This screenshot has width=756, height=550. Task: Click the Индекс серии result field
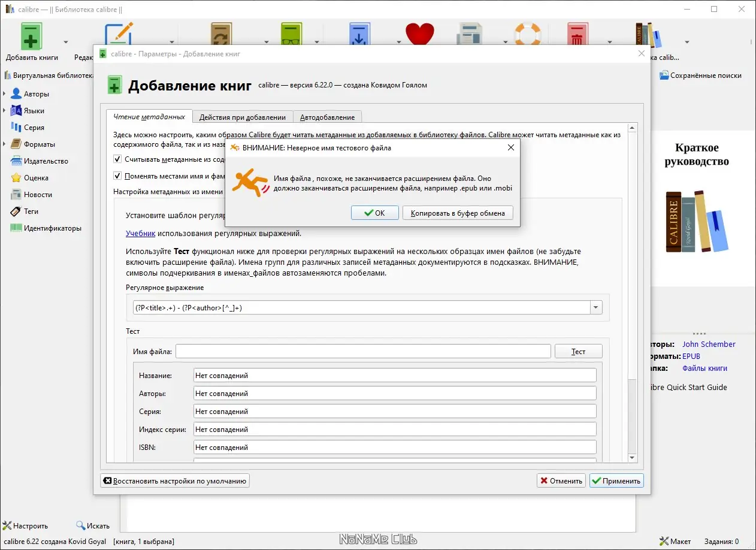click(x=395, y=429)
